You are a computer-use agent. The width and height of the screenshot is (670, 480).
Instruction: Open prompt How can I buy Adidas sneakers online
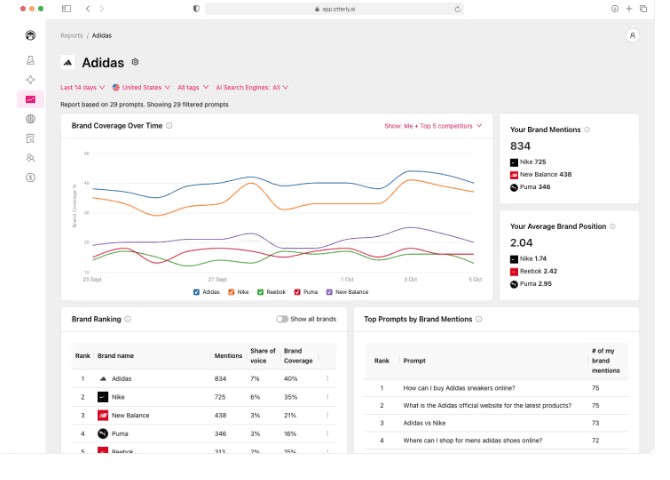point(459,388)
